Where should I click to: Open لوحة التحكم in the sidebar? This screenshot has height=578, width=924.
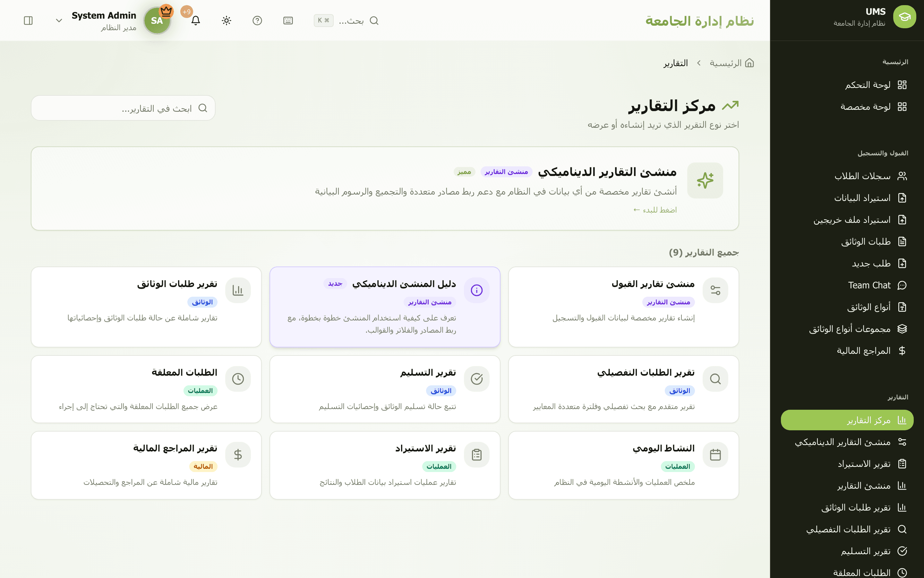click(847, 85)
